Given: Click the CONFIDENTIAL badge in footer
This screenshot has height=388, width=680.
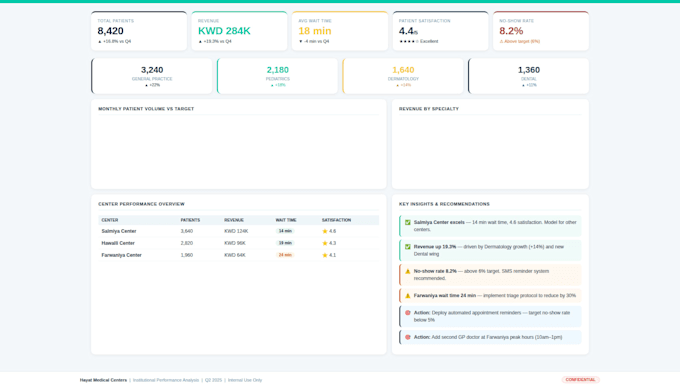Looking at the screenshot, I should pos(580,380).
